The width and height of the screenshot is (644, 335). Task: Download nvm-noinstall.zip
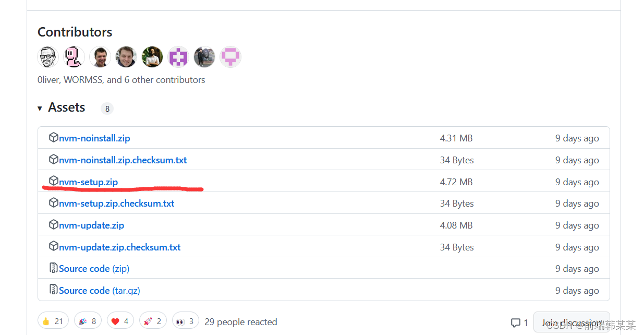click(x=94, y=138)
